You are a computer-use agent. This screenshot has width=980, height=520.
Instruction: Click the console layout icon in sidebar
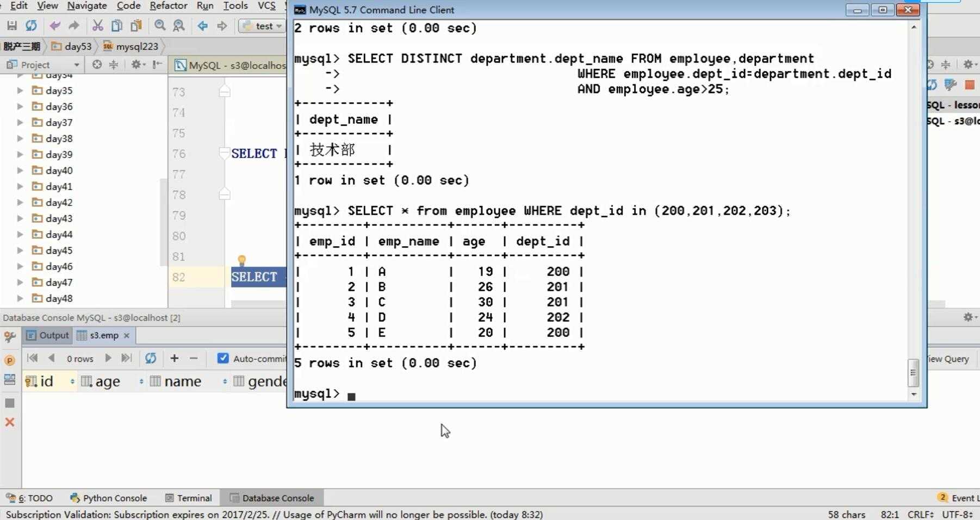(10, 380)
